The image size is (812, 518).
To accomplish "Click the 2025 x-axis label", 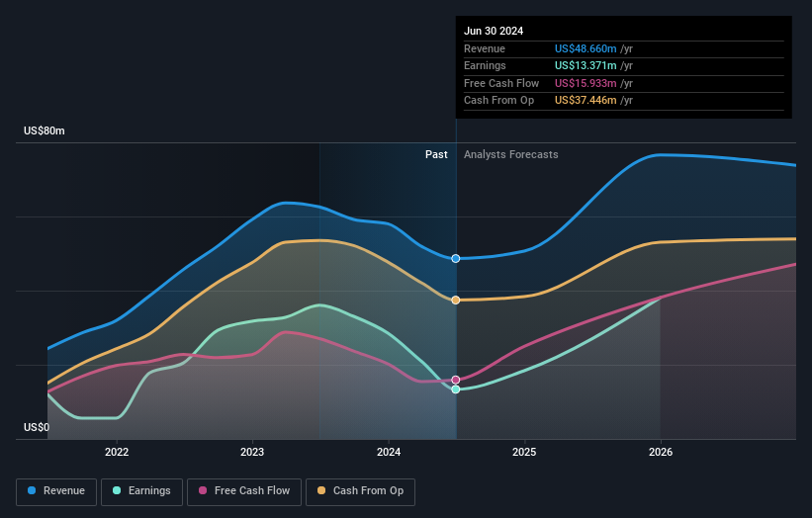I will point(524,452).
